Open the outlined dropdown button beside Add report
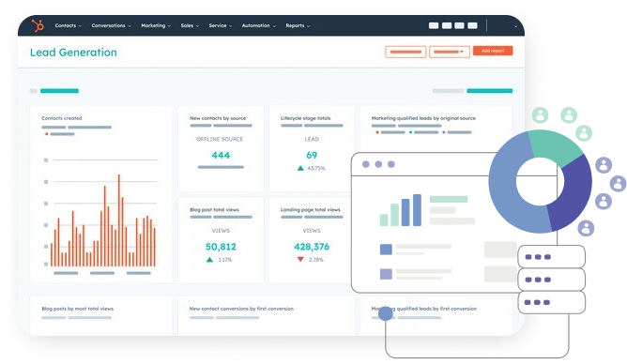 pos(450,52)
